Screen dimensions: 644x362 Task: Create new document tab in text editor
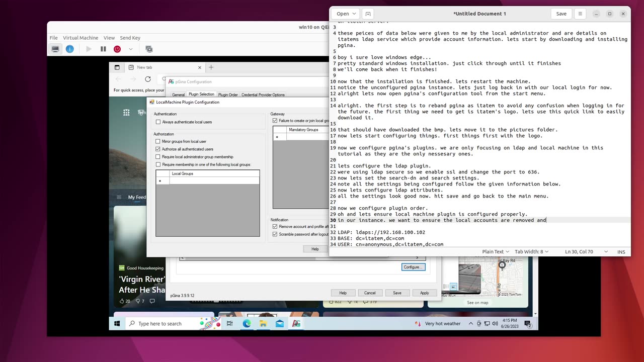[x=368, y=14]
